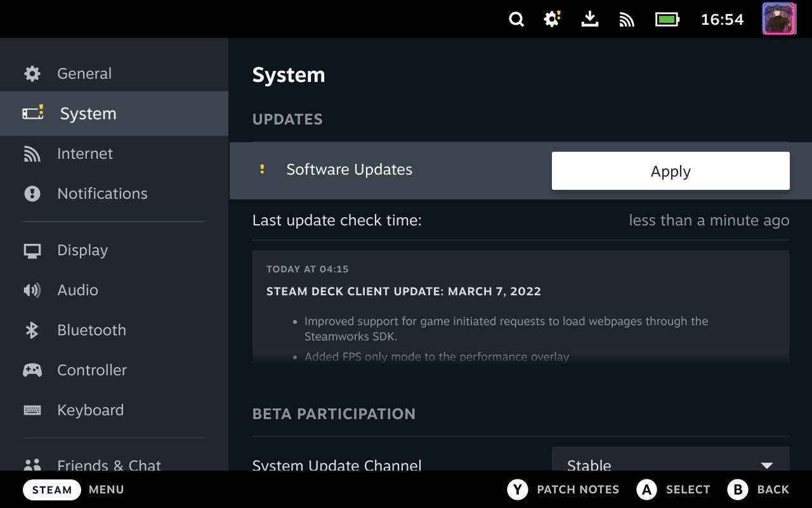
Task: Open General settings section
Action: 114,74
